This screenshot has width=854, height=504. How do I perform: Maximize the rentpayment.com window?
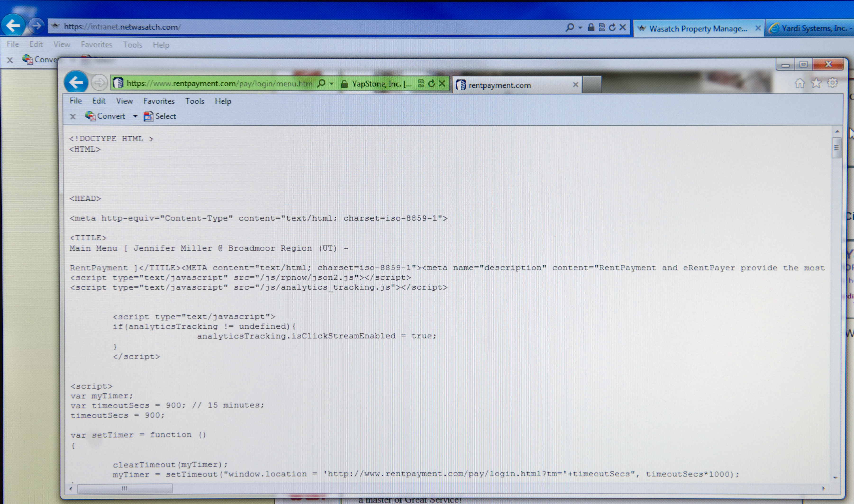pos(803,64)
